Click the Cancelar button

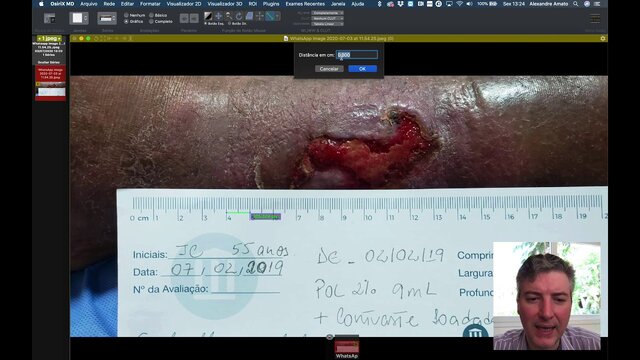tap(329, 69)
